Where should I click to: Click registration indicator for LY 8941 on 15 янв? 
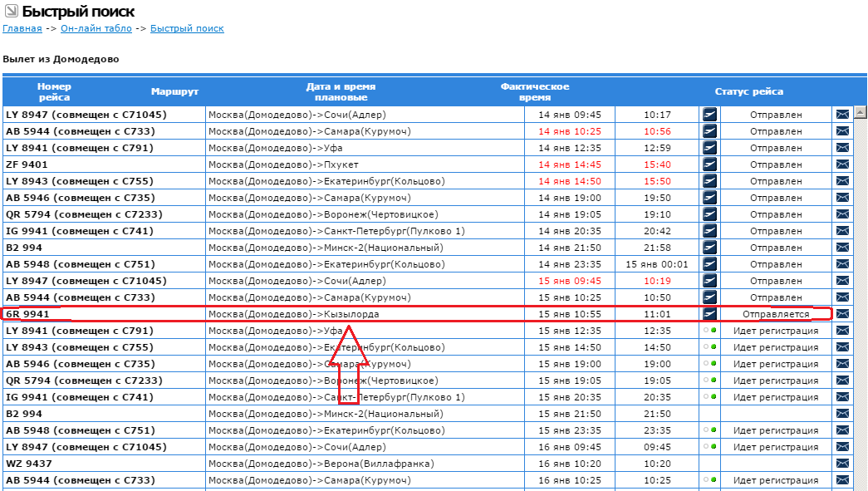(709, 331)
